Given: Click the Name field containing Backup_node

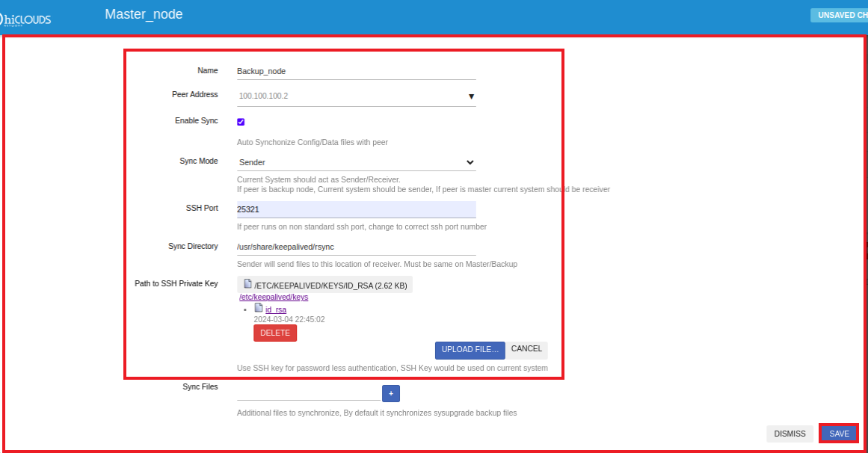Looking at the screenshot, I should point(357,71).
